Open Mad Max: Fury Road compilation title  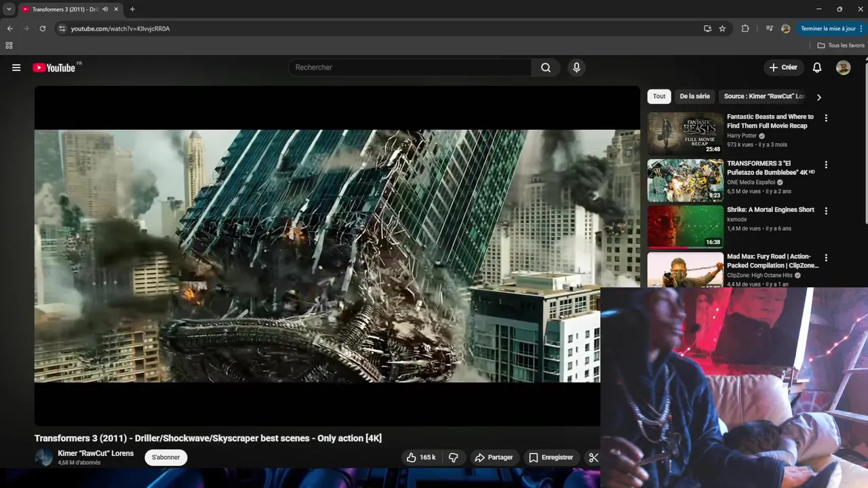coord(772,261)
